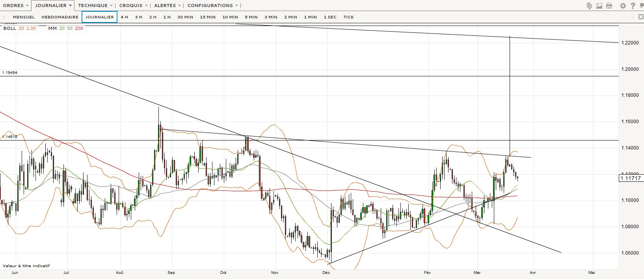Screen dimensions: 644x279
Task: Switch to MENSUEL timeframe
Action: tap(24, 17)
